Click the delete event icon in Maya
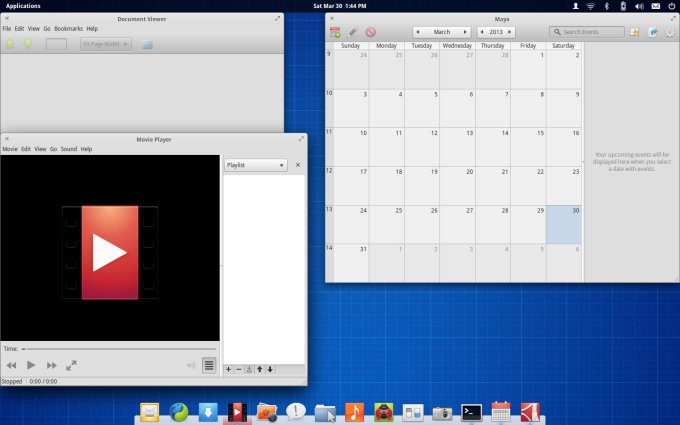Screen dimensions: 680x425 [x=370, y=32]
